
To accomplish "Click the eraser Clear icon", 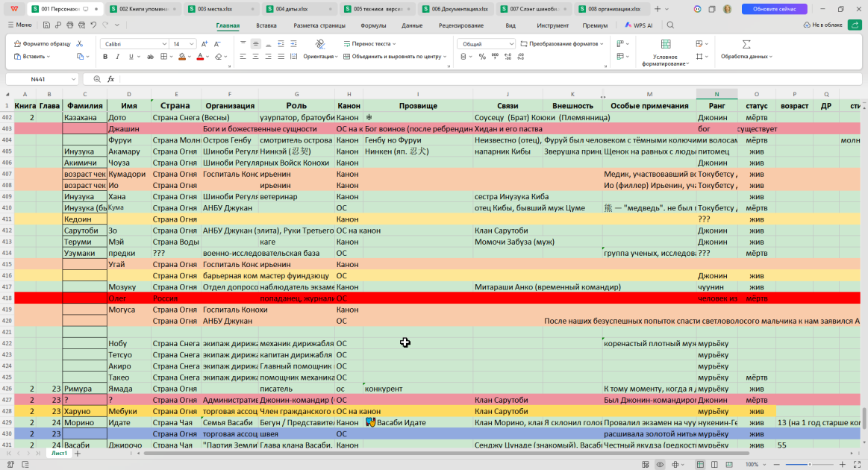I will tap(219, 57).
